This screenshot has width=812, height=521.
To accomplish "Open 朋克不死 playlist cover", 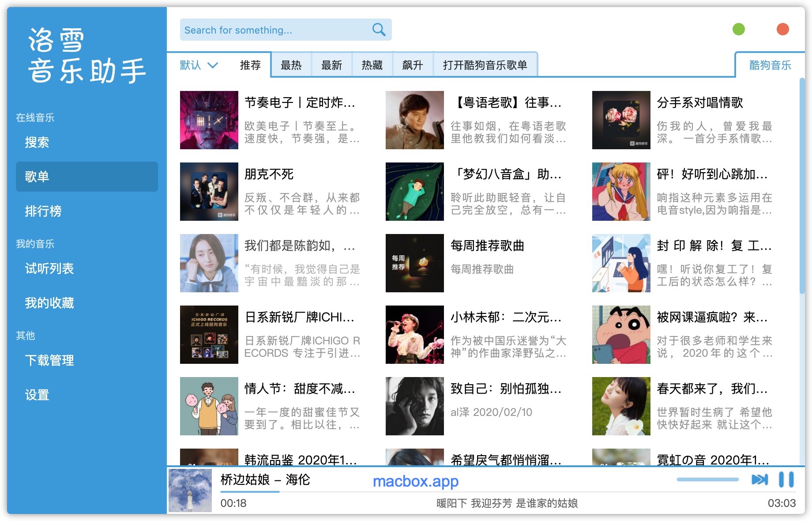I will (x=209, y=192).
